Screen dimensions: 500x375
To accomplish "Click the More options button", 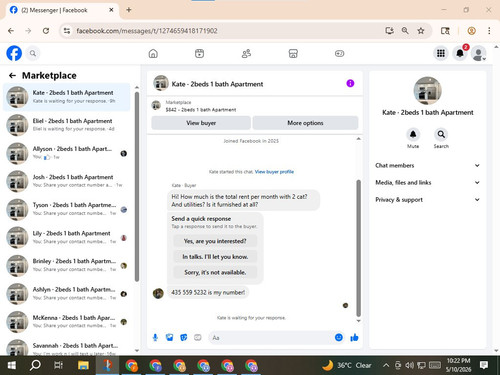I will point(305,123).
